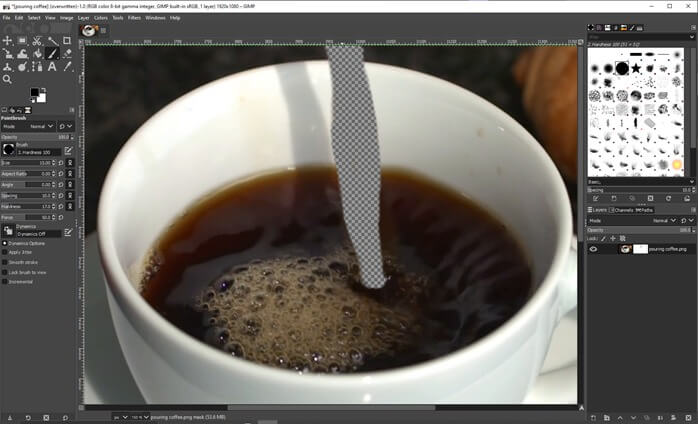698x424 pixels.
Task: Reset the Size value to brush default
Action: point(61,163)
